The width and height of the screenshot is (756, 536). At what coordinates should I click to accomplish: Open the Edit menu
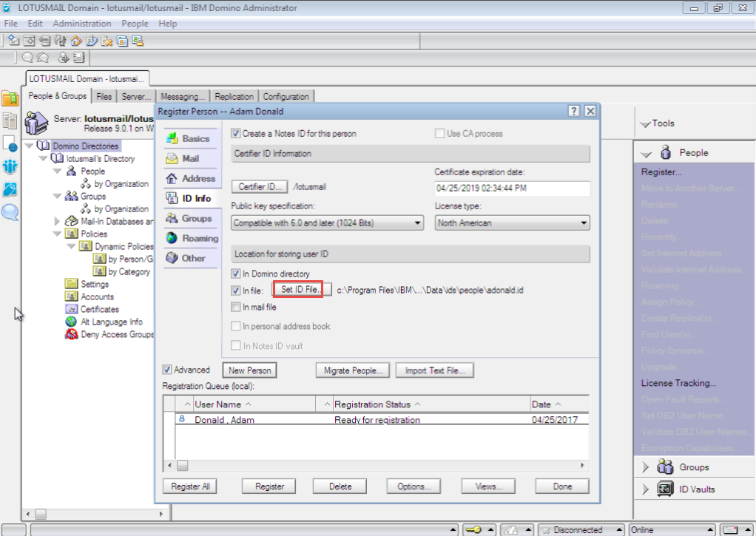35,24
